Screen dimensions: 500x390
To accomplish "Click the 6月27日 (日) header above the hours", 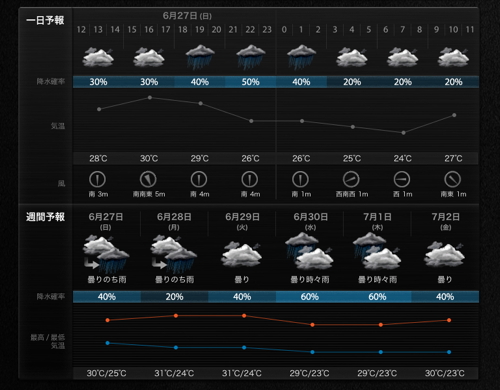I will pyautogui.click(x=187, y=16).
